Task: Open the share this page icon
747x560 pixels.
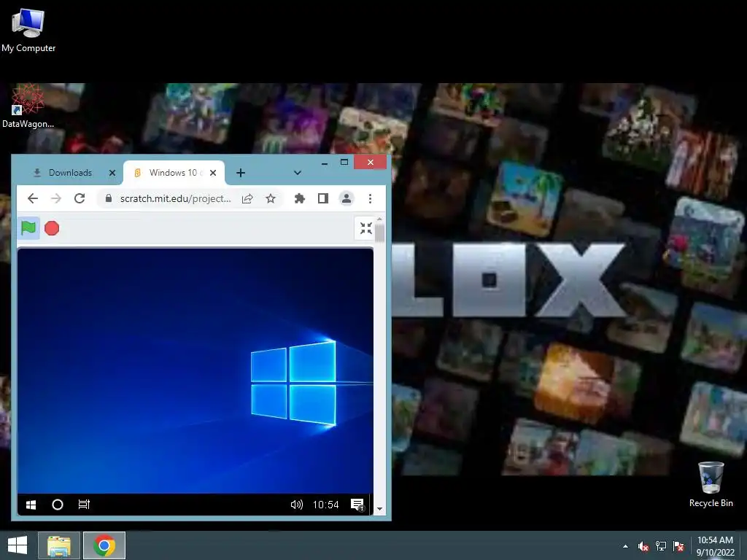Action: 247,198
